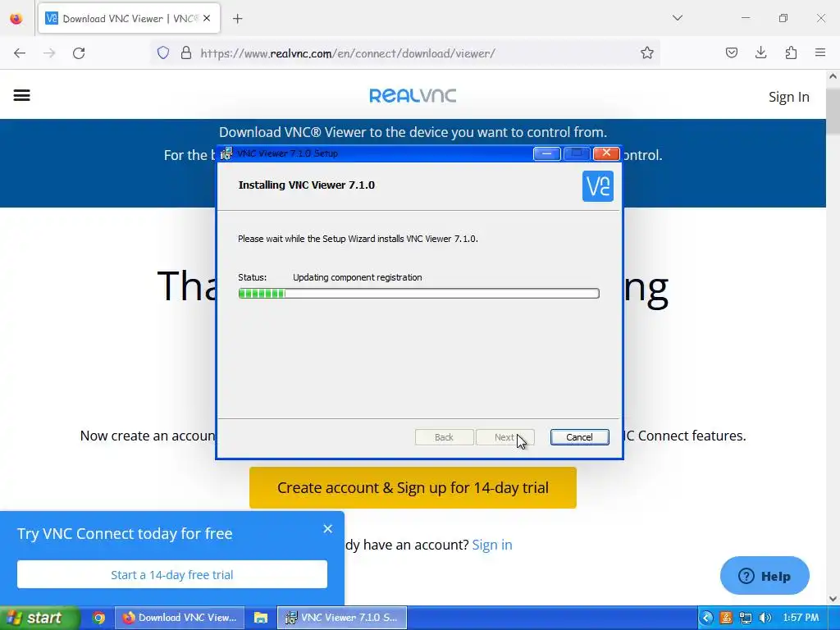Open a new Firefox tab
Image resolution: width=840 pixels, height=630 pixels.
(238, 19)
